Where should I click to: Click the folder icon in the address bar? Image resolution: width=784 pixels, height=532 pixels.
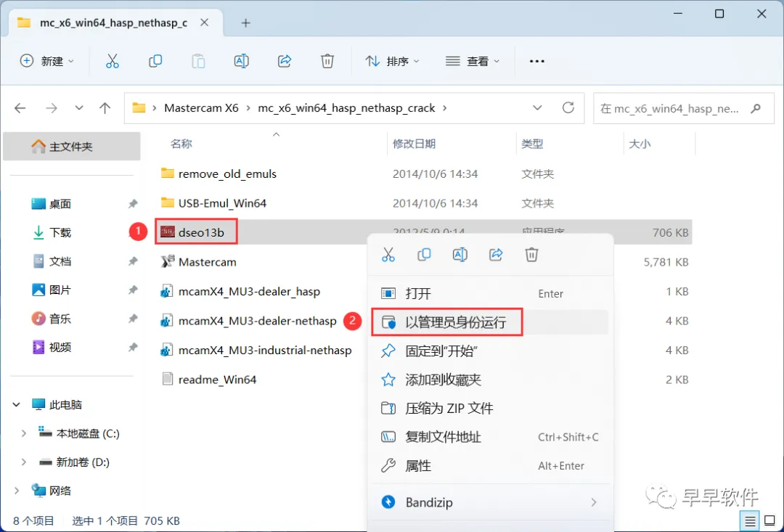pyautogui.click(x=139, y=107)
